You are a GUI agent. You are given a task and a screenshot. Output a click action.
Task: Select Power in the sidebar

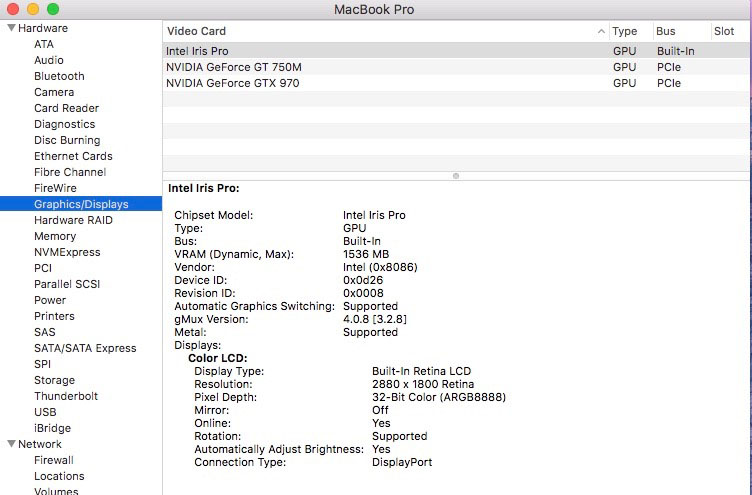pyautogui.click(x=50, y=300)
